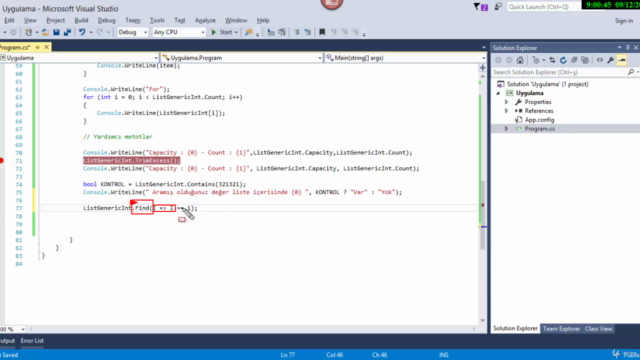The width and height of the screenshot is (640, 360).
Task: Open the Edit menu
Action: [x=9, y=20]
